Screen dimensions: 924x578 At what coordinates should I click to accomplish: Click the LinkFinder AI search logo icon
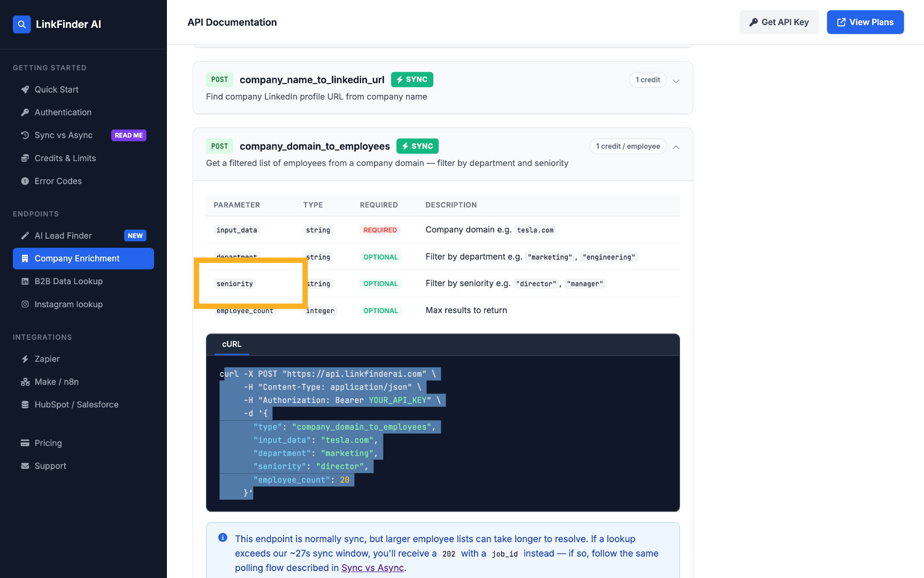coord(22,24)
